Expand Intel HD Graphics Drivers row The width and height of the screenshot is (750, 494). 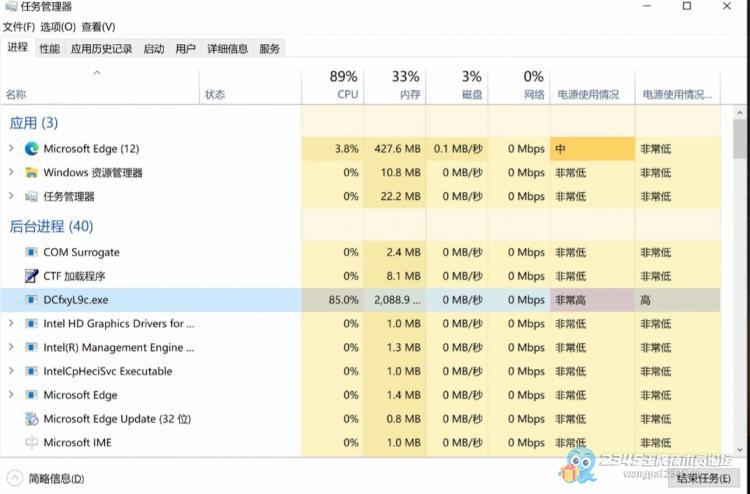point(11,323)
